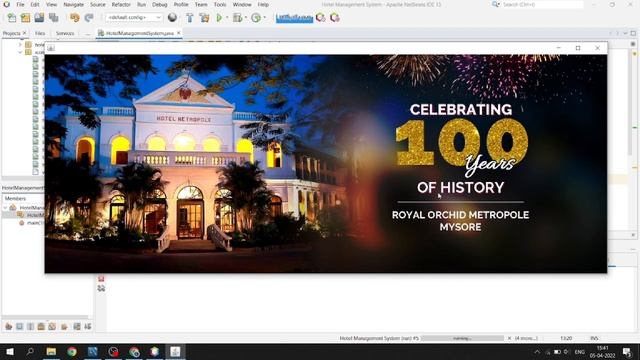Click the icon below the red stop icon
The width and height of the screenshot is (640, 360).
click(101, 288)
